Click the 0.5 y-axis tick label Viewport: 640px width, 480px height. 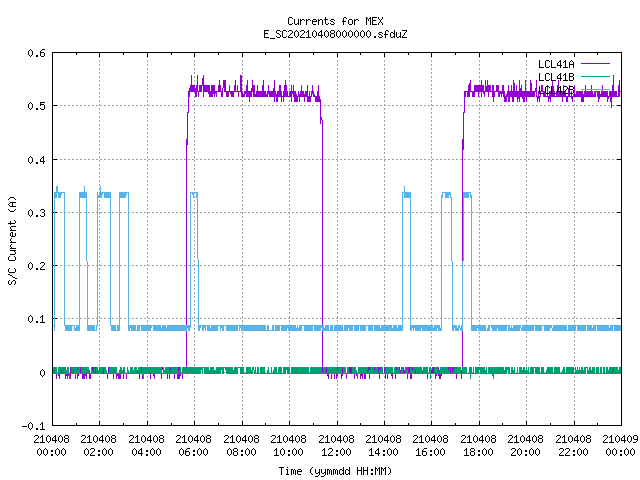36,106
